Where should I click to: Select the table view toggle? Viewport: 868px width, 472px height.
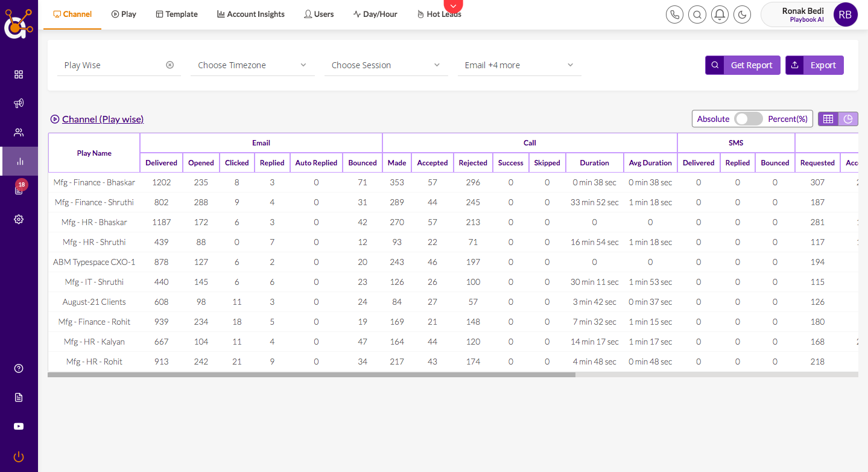pyautogui.click(x=828, y=119)
